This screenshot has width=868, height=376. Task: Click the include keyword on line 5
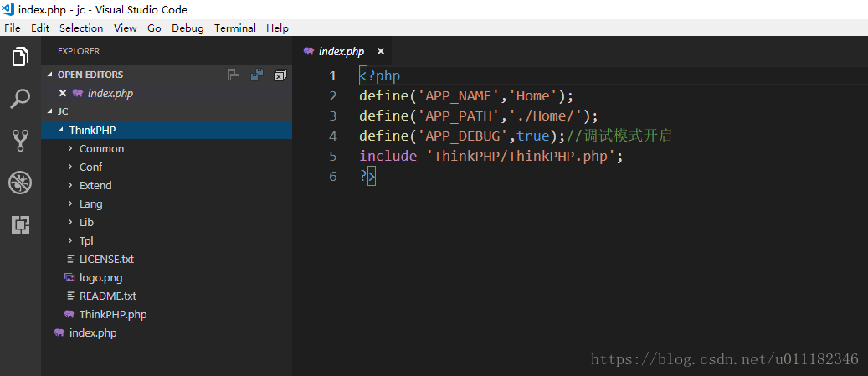(388, 157)
